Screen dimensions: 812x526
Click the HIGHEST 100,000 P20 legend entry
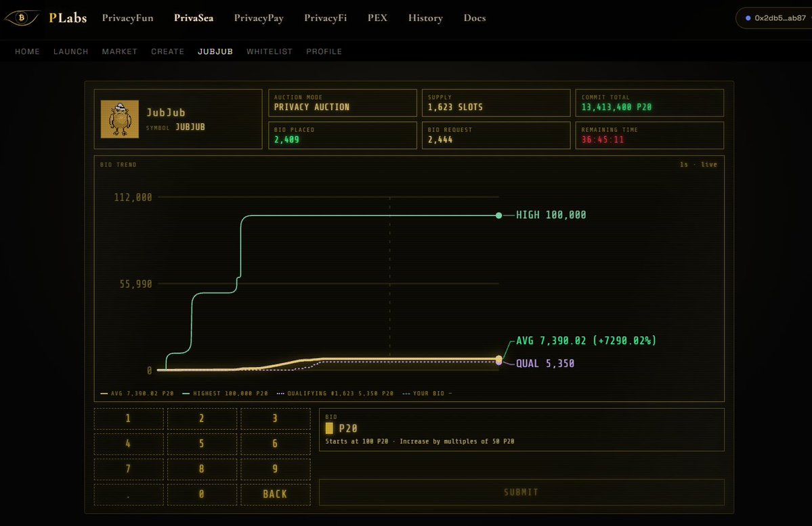226,393
